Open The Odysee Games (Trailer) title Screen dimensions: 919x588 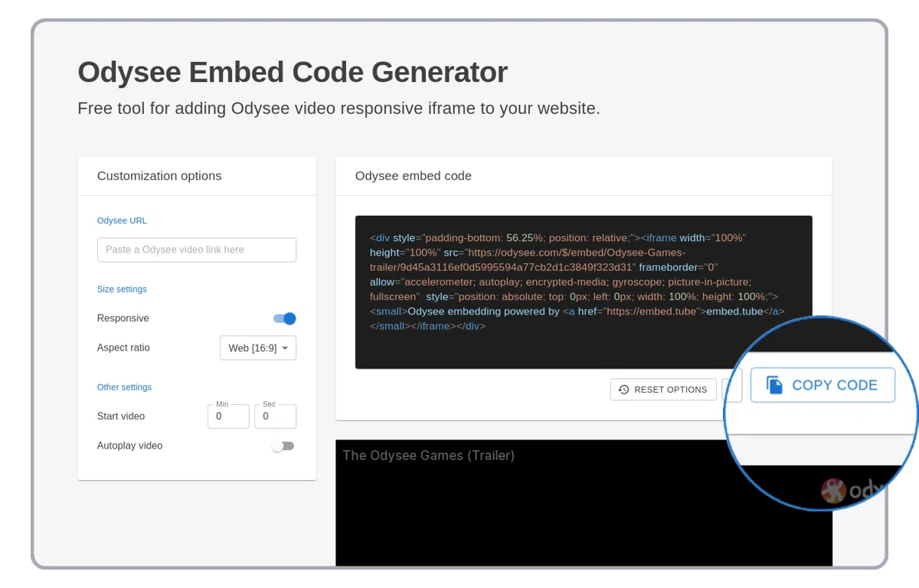(428, 456)
